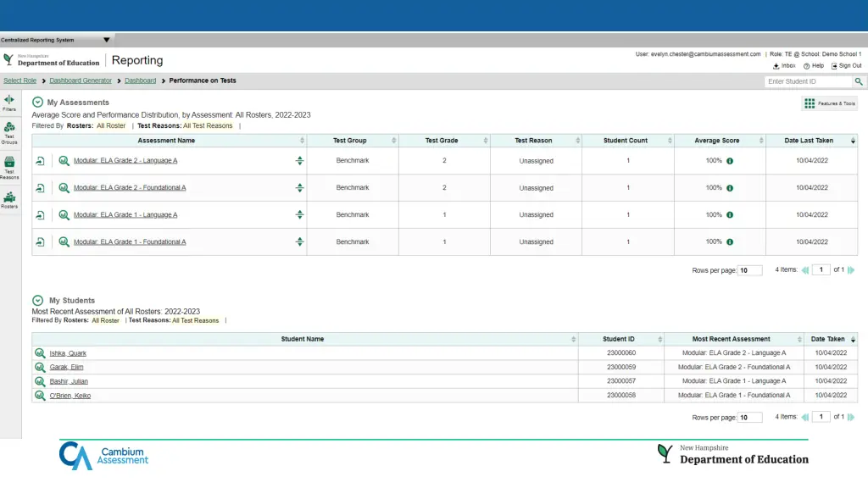This screenshot has width=868, height=488.
Task: Open the Features & Tools grid menu
Action: [829, 103]
